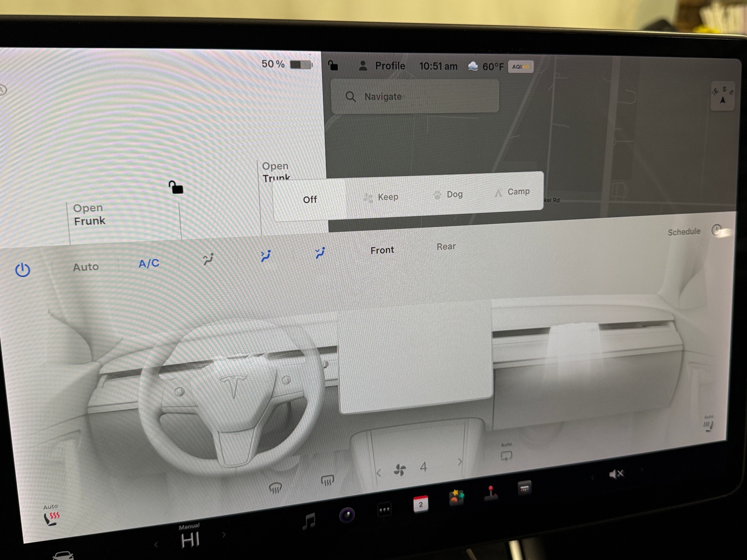The height and width of the screenshot is (560, 747).
Task: Enable the Auto seat heater bottom left
Action: pyautogui.click(x=50, y=513)
